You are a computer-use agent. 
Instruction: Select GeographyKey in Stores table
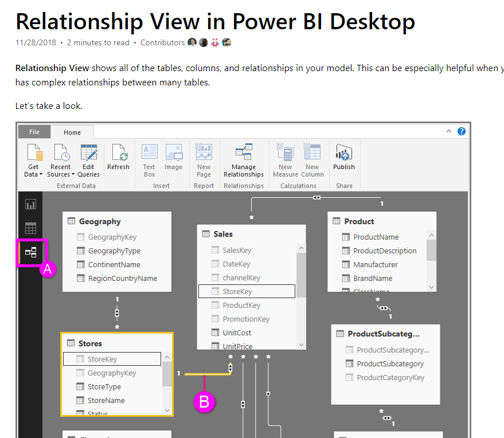(x=112, y=373)
